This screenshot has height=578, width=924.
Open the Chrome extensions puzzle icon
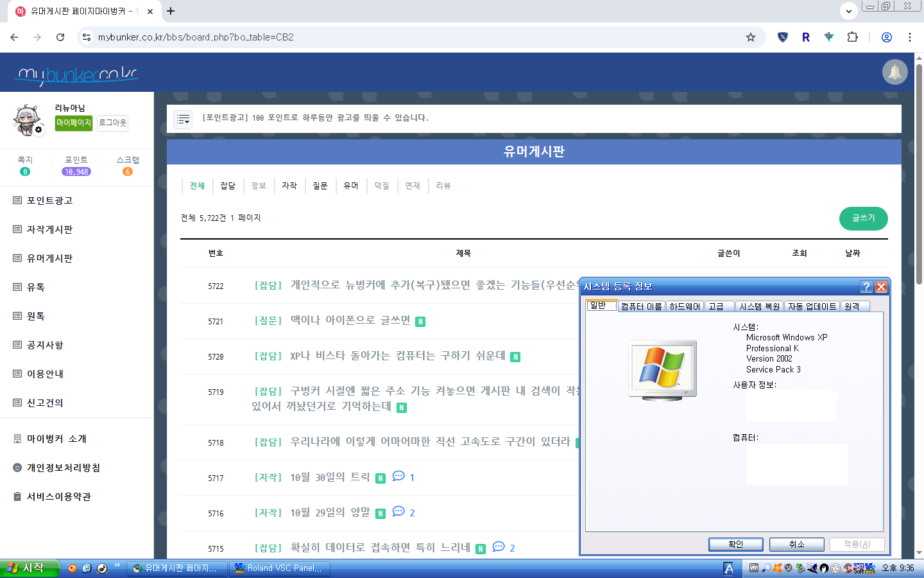(852, 37)
